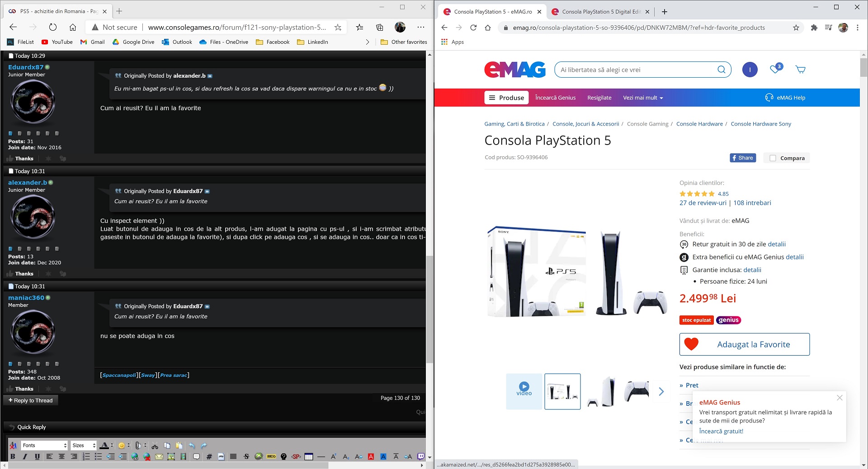Click the Insert Link globe icon
This screenshot has width=868, height=469.
(x=135, y=457)
